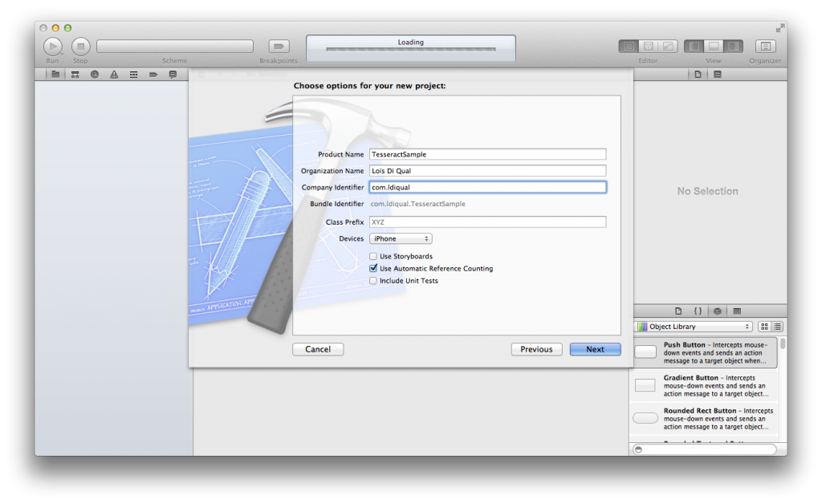Screen dimensions: 822x504
Task: Open the Organizer window
Action: pyautogui.click(x=765, y=47)
